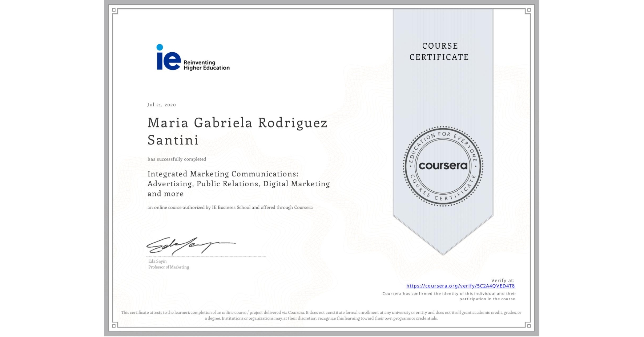
Task: Click the Eda Sayin signature image
Action: [191, 246]
